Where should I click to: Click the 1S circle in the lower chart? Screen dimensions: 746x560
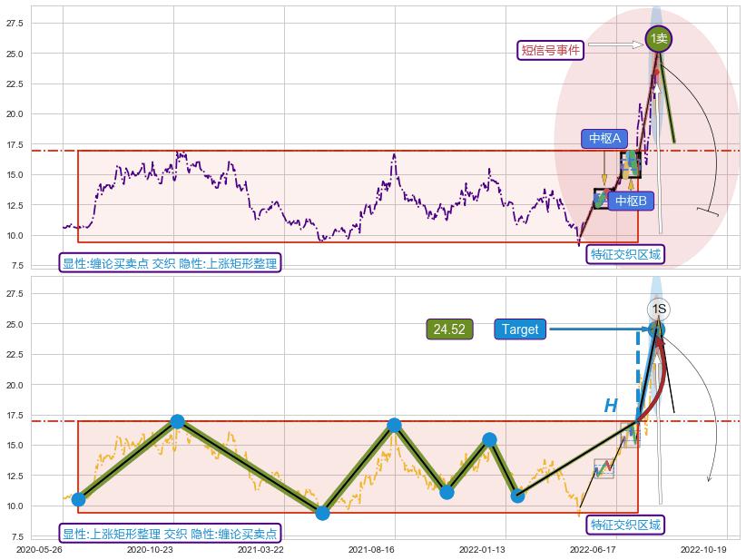pyautogui.click(x=658, y=309)
